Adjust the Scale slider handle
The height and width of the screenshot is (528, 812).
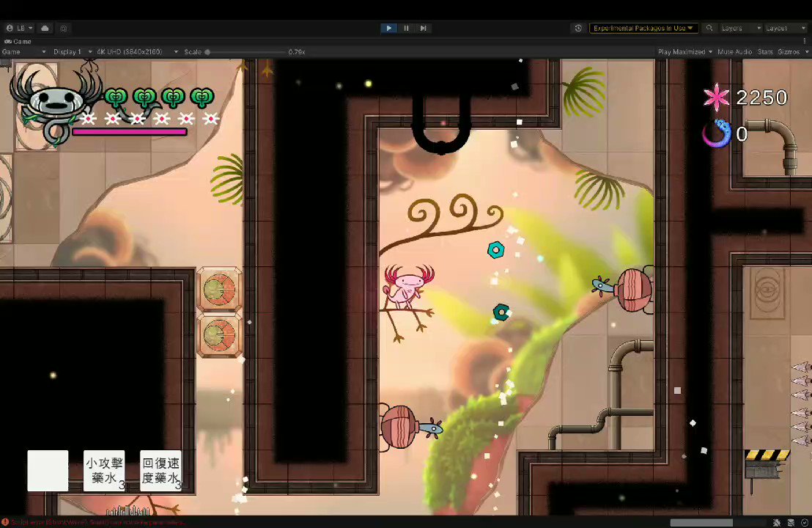tap(207, 52)
